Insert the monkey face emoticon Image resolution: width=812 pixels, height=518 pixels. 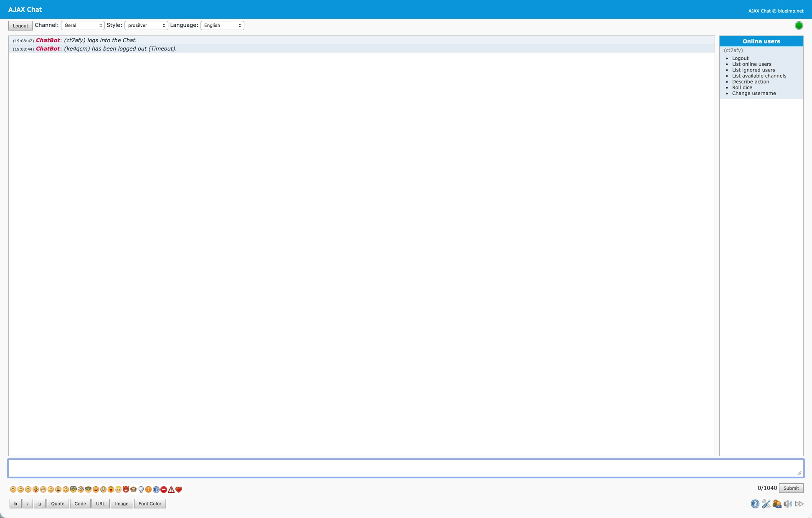coord(134,490)
